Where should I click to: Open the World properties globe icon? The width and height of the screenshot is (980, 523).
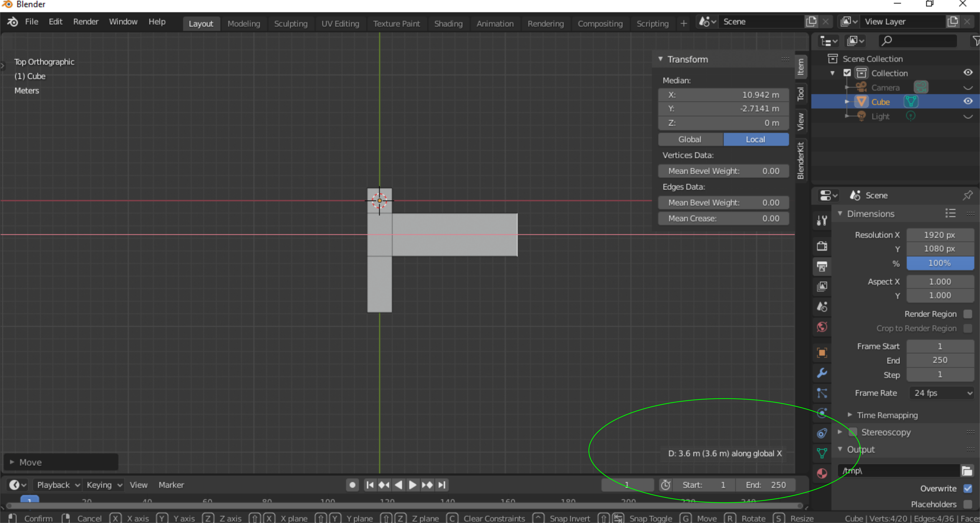[x=822, y=327]
